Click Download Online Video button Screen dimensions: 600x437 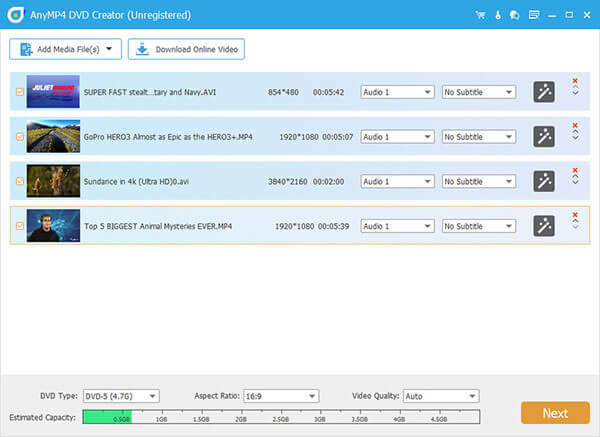click(x=186, y=49)
